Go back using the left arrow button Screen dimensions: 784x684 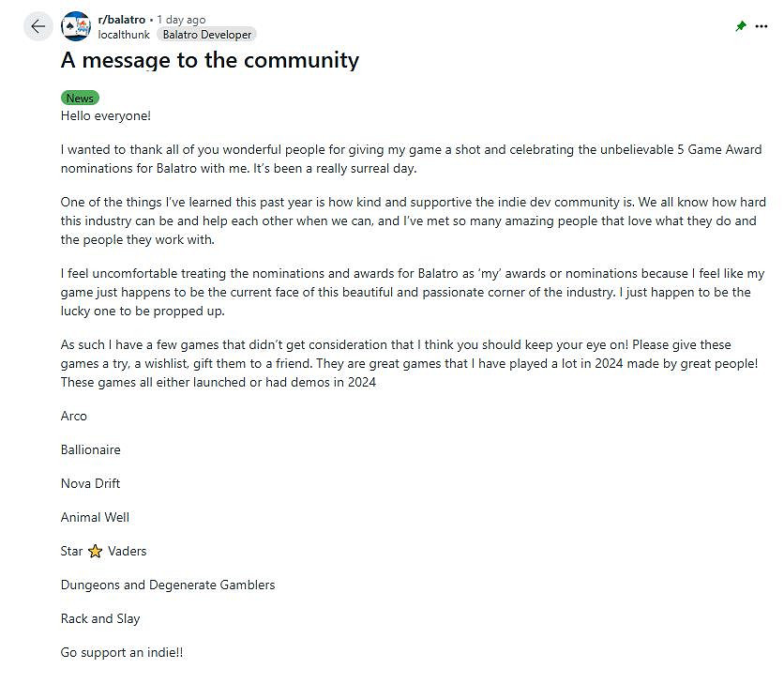click(38, 26)
